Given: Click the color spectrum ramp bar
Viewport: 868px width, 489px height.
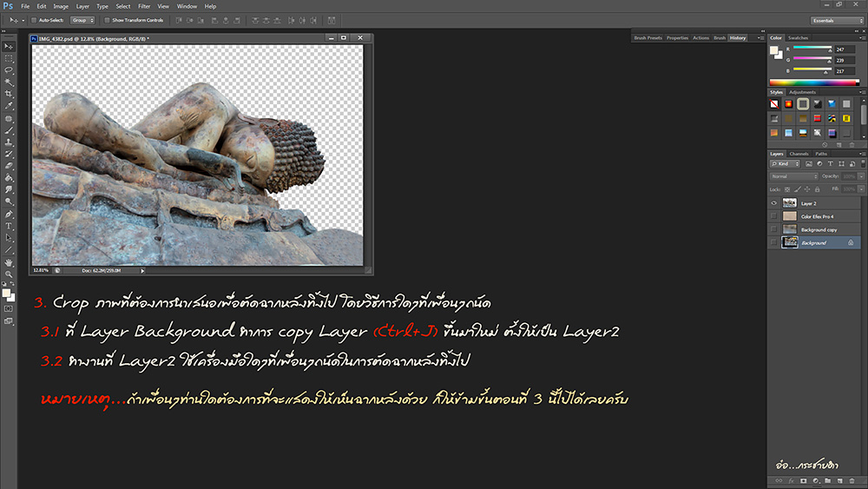Looking at the screenshot, I should tap(816, 82).
